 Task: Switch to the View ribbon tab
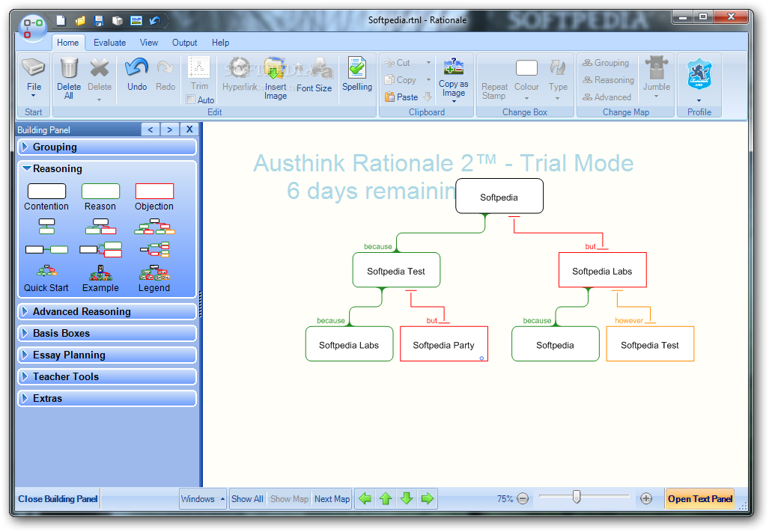[x=148, y=43]
